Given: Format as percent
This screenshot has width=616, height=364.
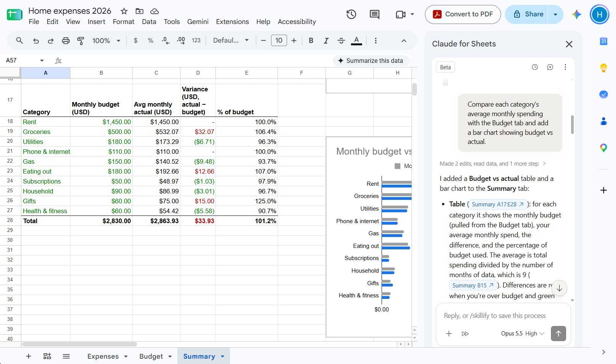Looking at the screenshot, I should (151, 40).
